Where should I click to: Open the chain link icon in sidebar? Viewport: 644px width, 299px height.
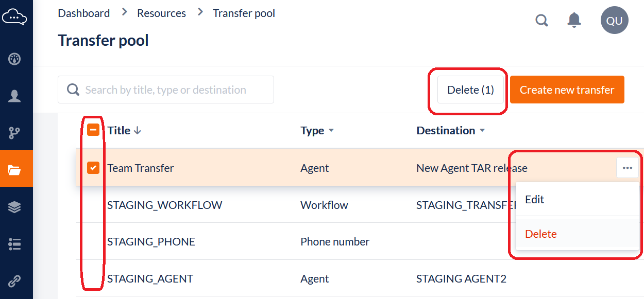coord(14,281)
